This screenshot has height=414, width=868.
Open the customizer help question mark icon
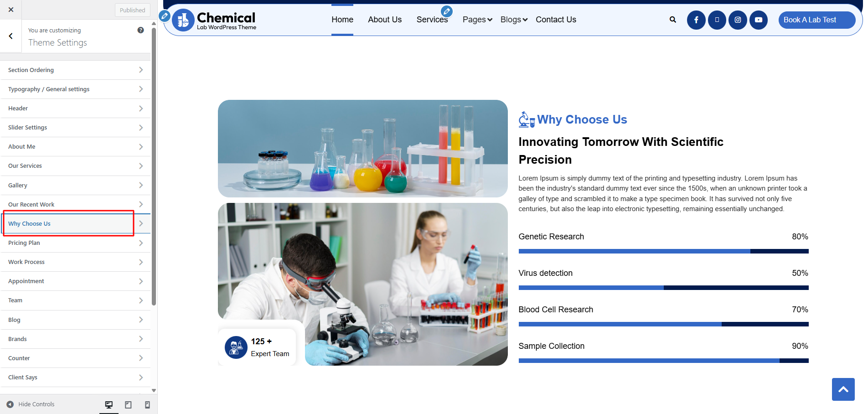coord(140,30)
